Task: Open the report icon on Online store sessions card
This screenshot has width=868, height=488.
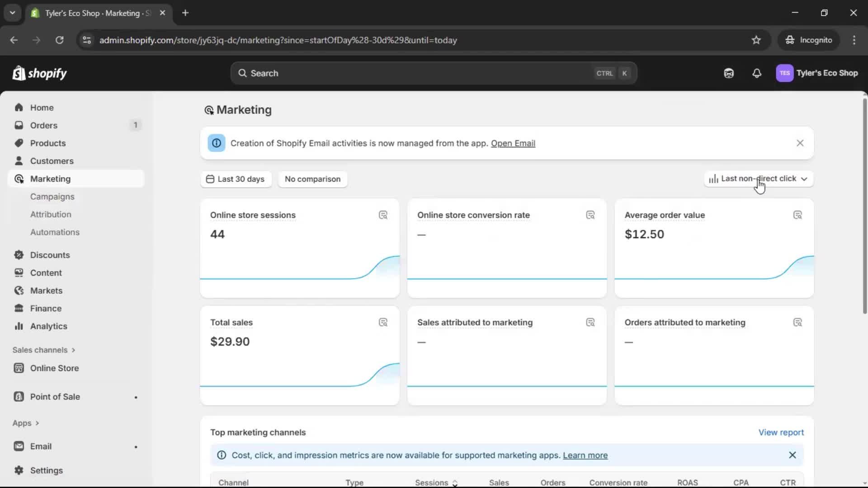Action: coord(383,215)
